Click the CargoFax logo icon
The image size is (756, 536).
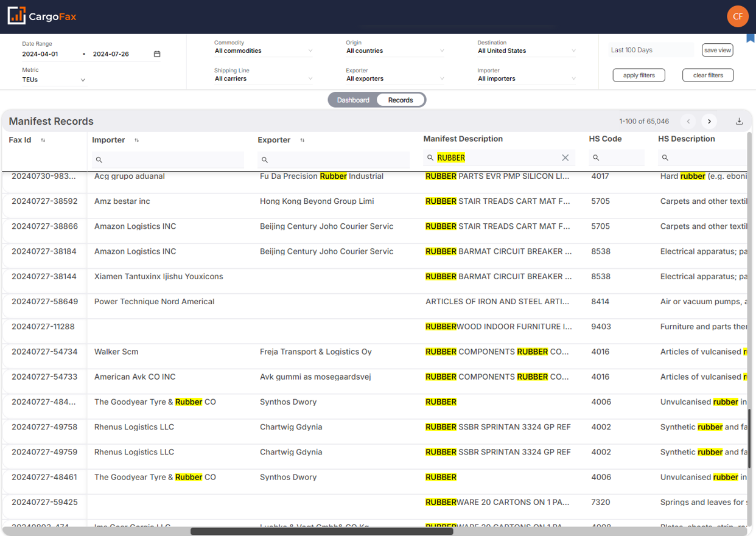[17, 16]
